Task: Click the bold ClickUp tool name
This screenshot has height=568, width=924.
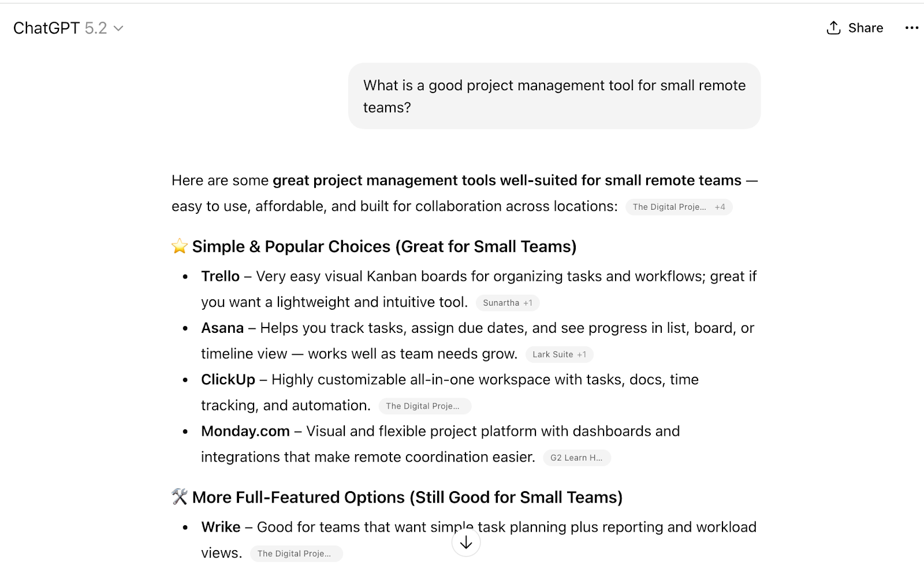Action: coord(228,380)
